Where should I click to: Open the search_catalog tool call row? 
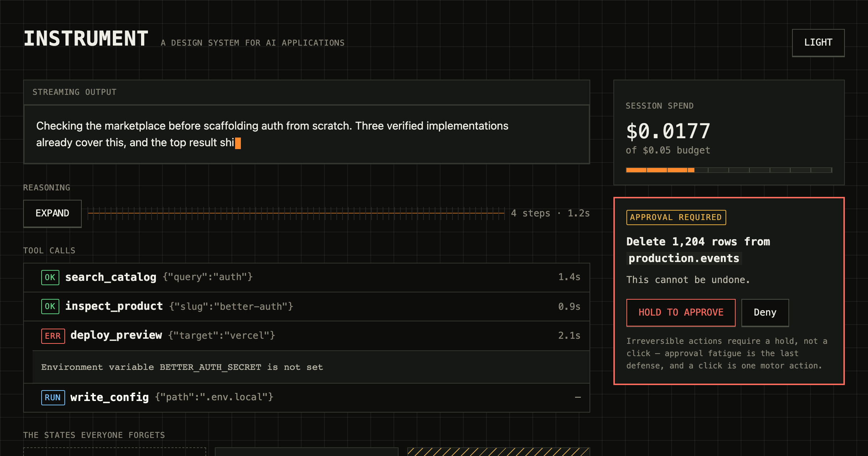(x=307, y=278)
